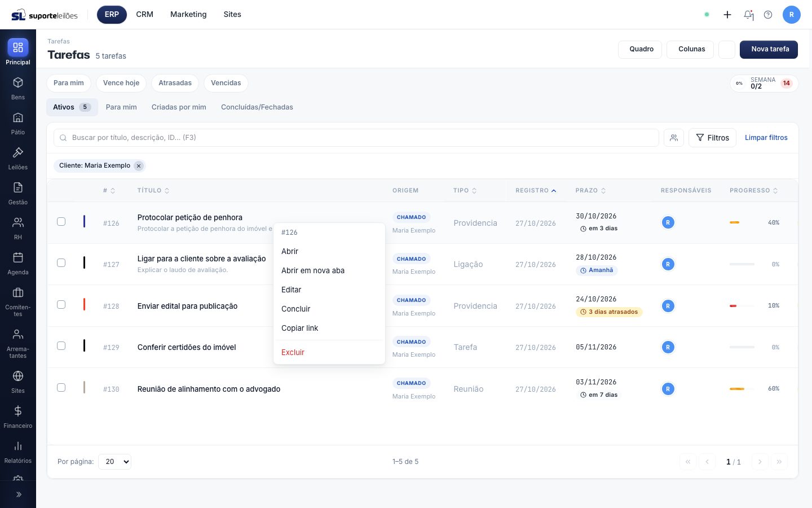Click the Nova tarefa button

[x=769, y=49]
